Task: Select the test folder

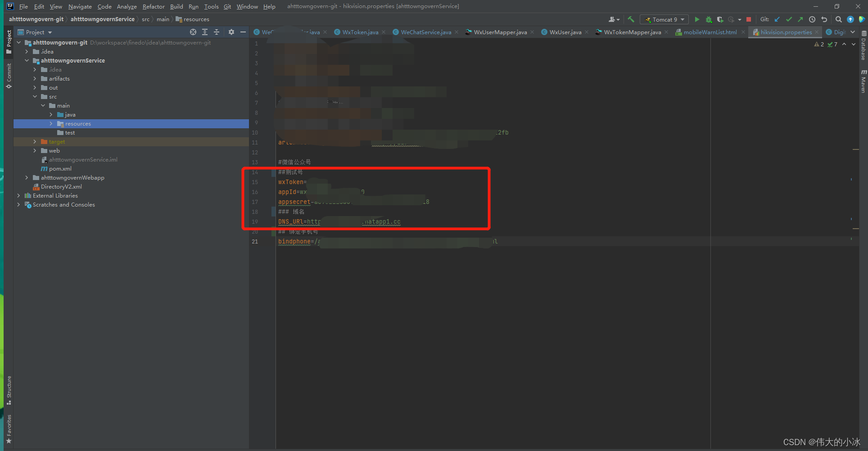Action: pos(70,133)
